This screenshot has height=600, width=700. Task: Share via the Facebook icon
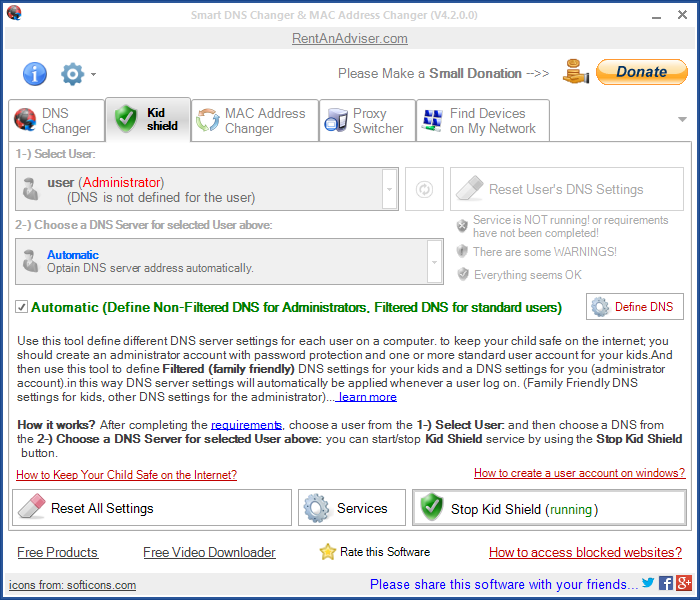(666, 583)
